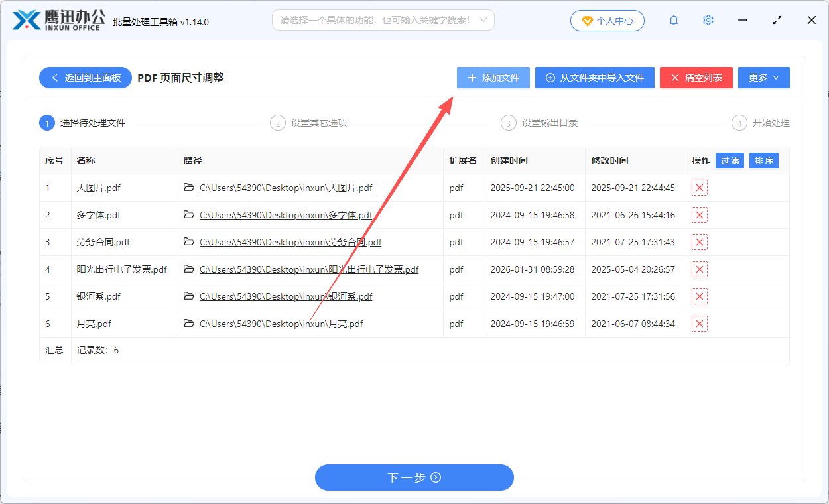Click the folder icon beside 劳务合同.pdf path
This screenshot has height=504, width=829.
[x=188, y=242]
